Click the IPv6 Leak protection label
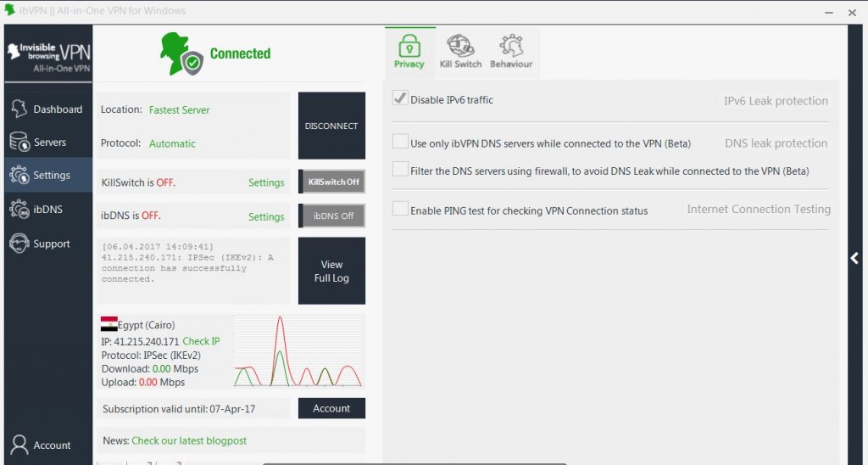 (x=776, y=101)
